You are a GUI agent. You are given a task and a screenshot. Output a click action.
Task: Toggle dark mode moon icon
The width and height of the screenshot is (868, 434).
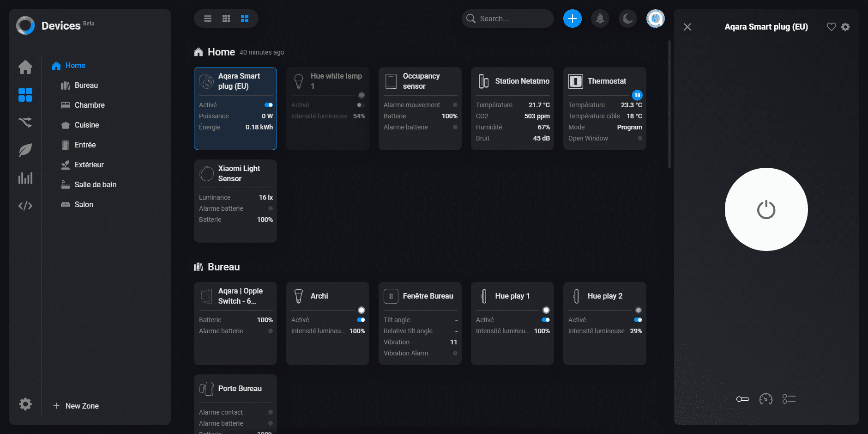(x=628, y=18)
